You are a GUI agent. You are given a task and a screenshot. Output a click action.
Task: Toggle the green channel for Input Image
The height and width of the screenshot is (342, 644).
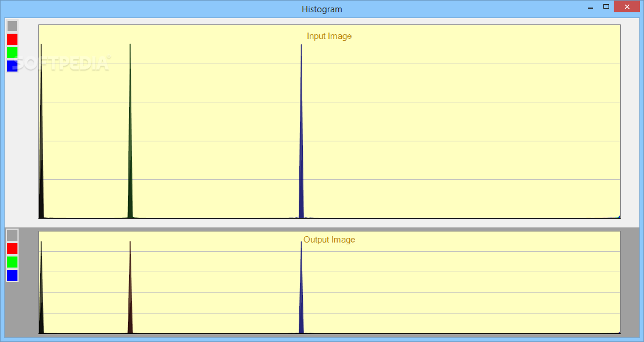click(12, 52)
